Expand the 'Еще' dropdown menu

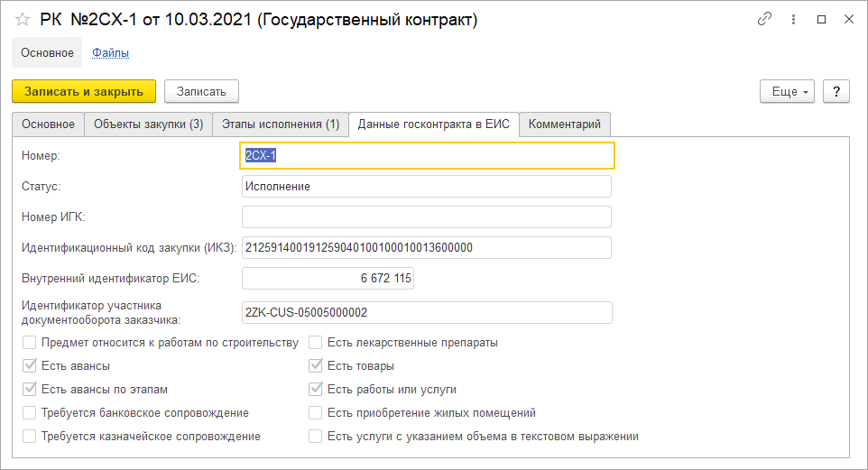coord(789,91)
